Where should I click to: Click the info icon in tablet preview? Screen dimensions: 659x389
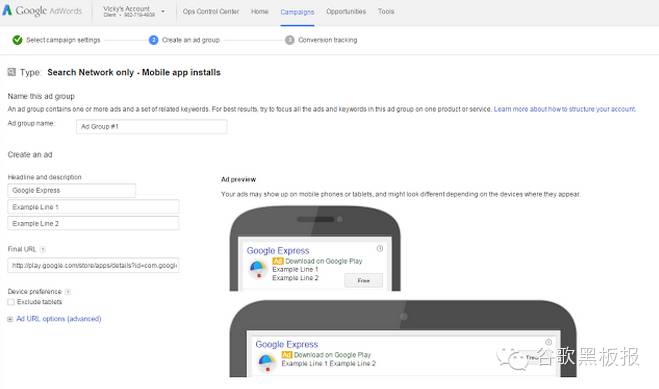[x=548, y=342]
